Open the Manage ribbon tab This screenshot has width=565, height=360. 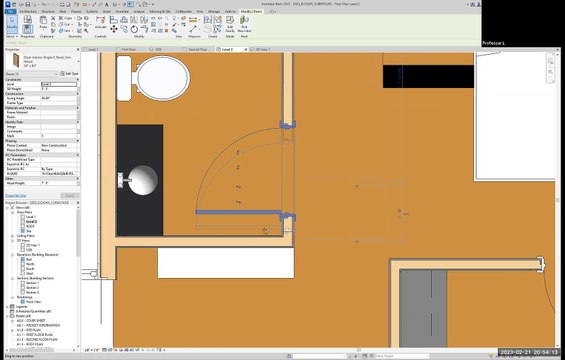pos(214,12)
